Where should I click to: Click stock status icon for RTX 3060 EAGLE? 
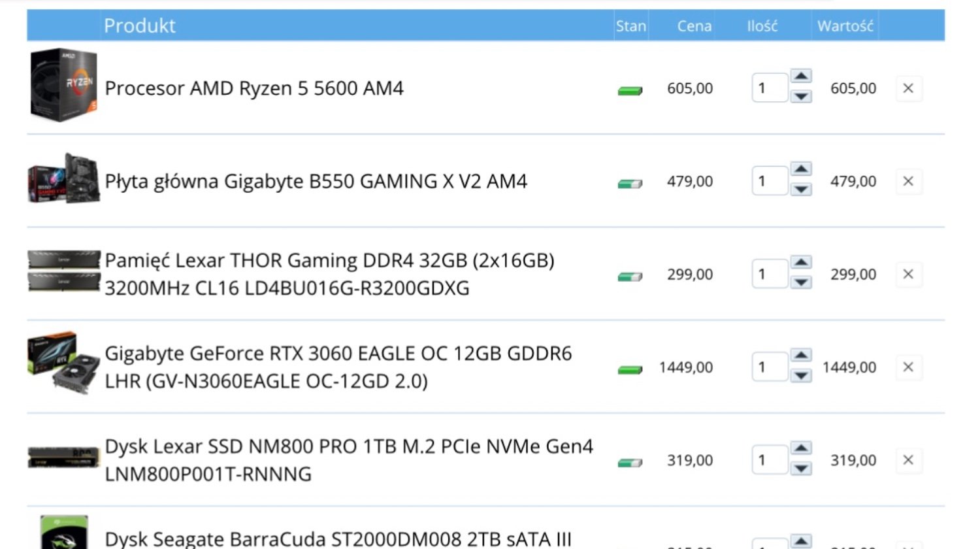(x=630, y=370)
